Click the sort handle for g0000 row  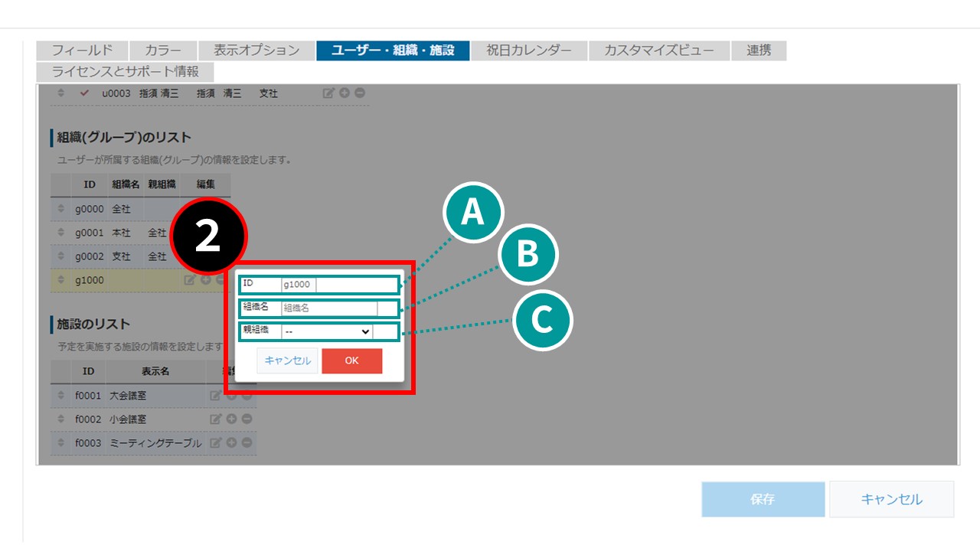click(61, 209)
